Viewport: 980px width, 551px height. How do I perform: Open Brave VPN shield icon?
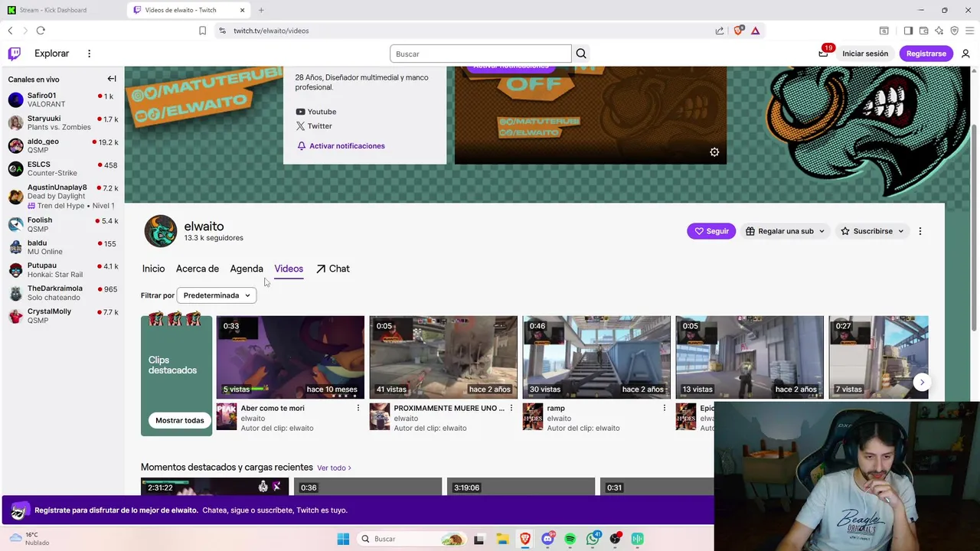(x=954, y=31)
